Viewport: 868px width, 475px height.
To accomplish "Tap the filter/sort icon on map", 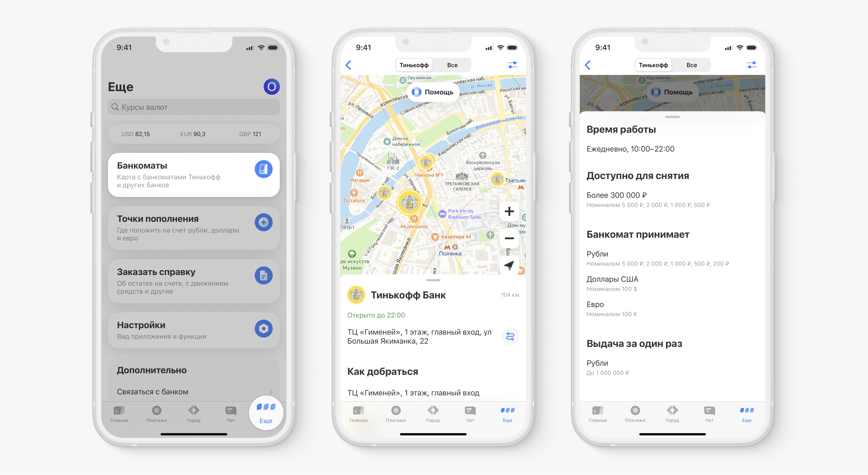I will [x=511, y=65].
